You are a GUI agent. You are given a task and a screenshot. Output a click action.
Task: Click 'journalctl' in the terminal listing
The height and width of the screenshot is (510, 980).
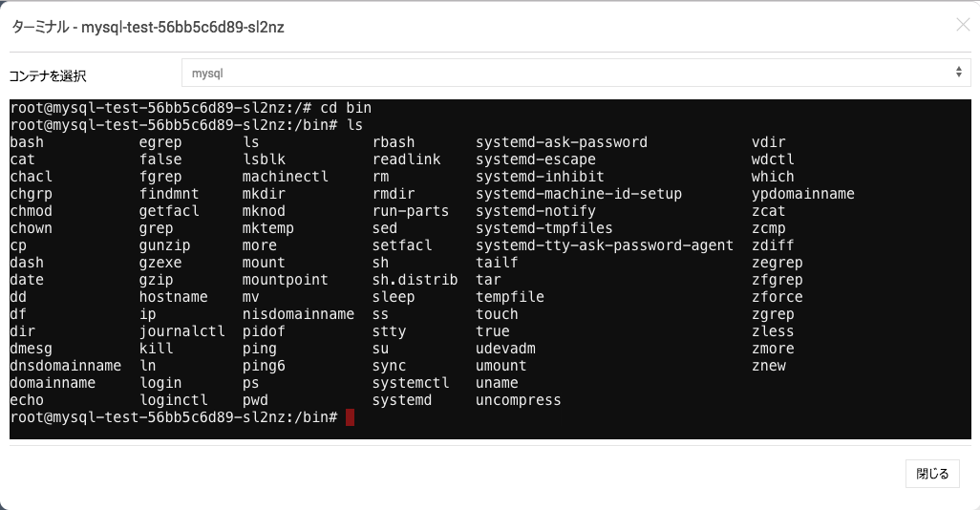coord(181,331)
